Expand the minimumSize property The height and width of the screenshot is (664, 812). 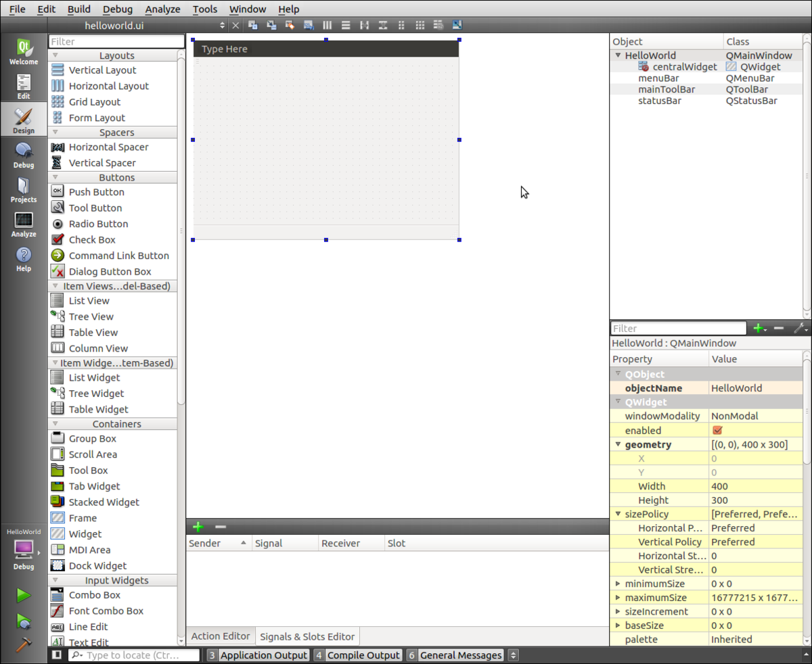click(618, 584)
